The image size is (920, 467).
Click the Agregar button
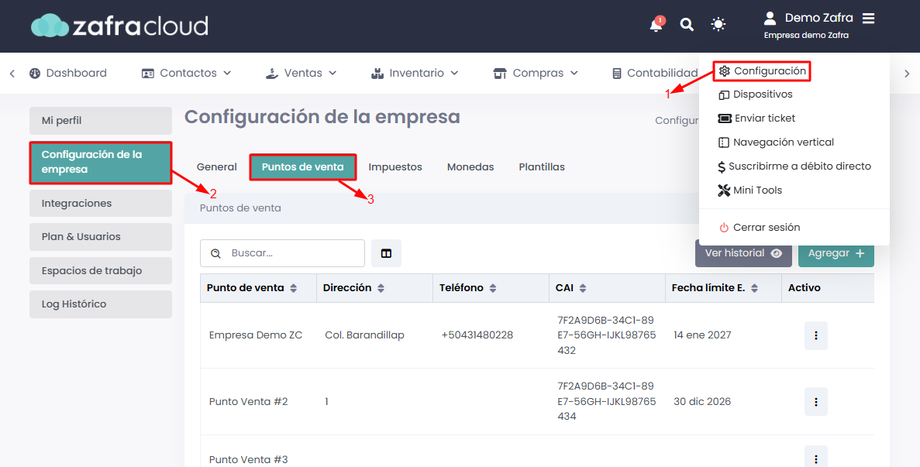(x=836, y=253)
